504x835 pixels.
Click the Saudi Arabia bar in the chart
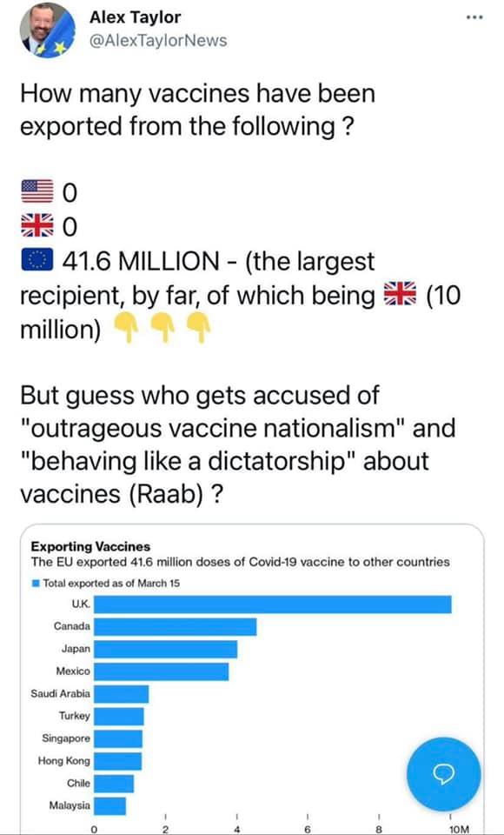click(122, 694)
